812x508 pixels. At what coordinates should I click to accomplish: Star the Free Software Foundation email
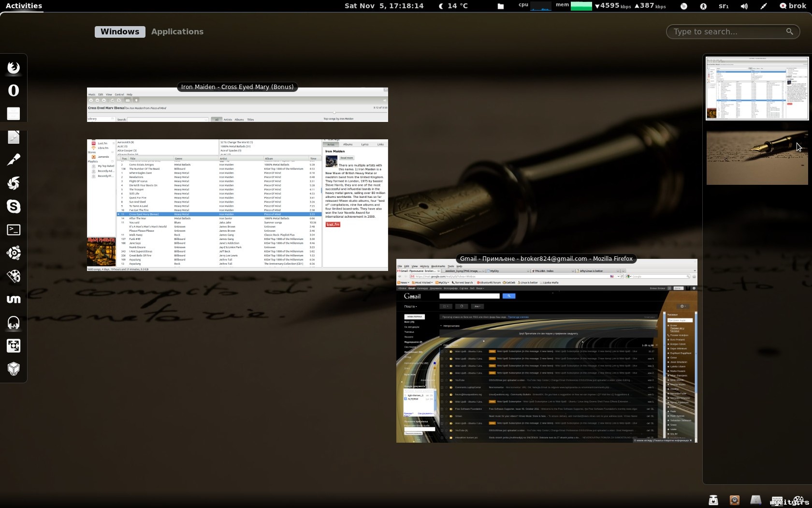(447, 409)
